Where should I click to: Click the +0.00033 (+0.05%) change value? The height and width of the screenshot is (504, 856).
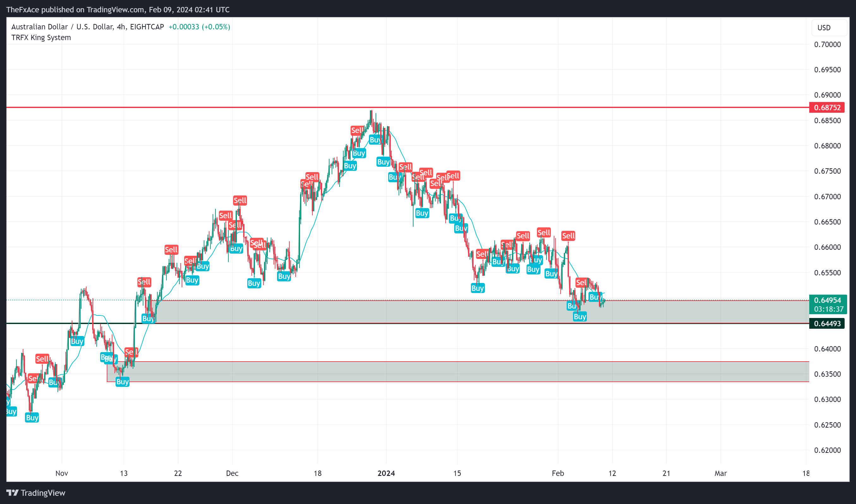click(199, 27)
